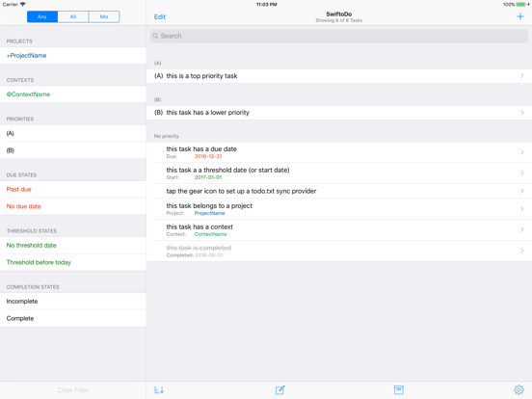Tap Clear Filter button
The image size is (532, 399).
[73, 390]
